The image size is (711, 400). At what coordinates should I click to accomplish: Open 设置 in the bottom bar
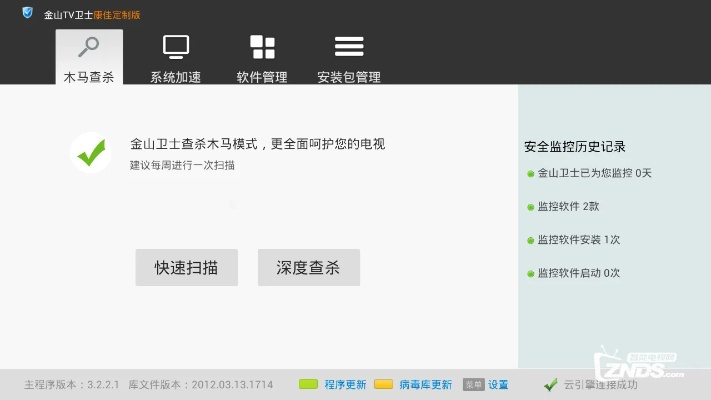click(498, 384)
